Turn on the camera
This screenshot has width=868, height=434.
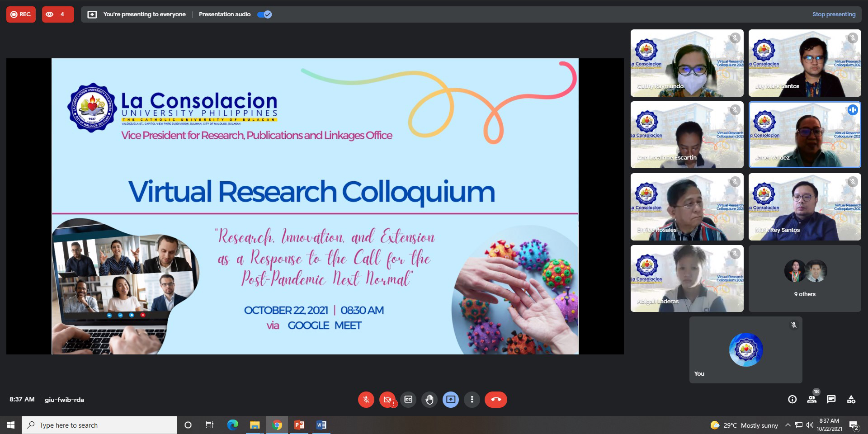point(387,400)
